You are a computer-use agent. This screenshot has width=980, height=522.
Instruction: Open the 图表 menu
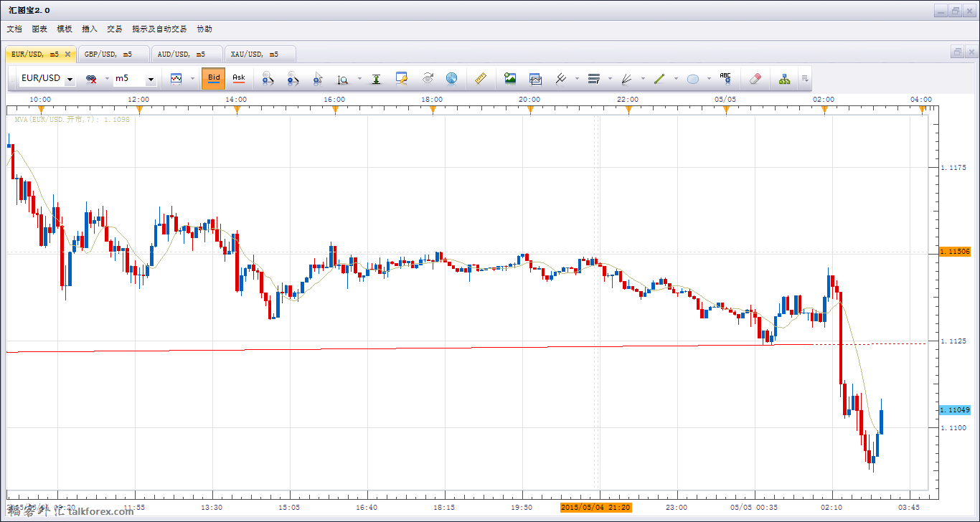click(x=39, y=29)
